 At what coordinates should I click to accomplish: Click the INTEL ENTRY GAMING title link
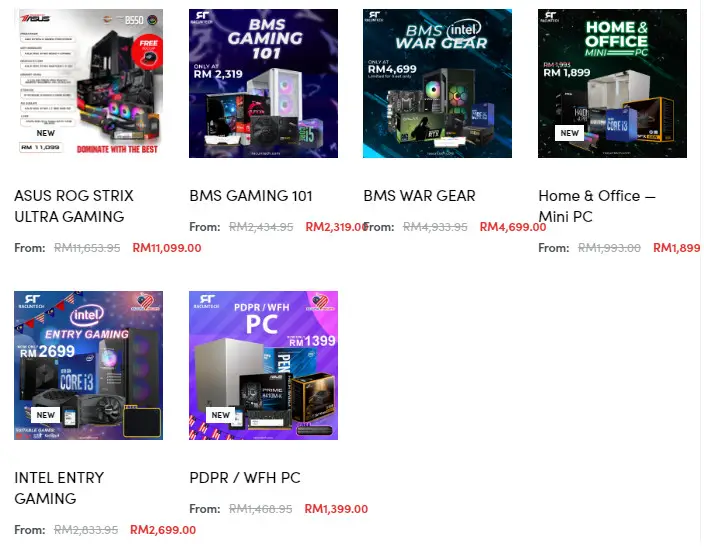[59, 488]
